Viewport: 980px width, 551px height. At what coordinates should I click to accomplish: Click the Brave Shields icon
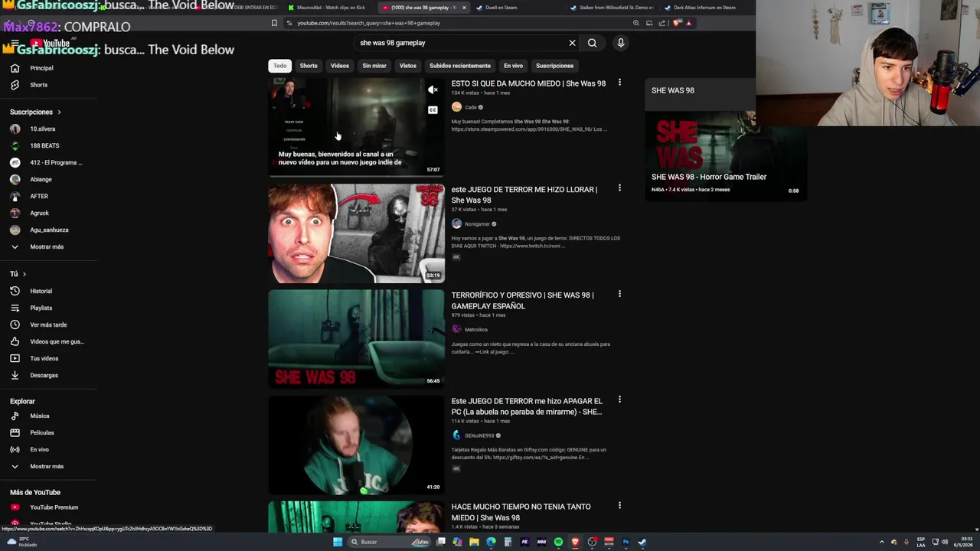point(676,23)
